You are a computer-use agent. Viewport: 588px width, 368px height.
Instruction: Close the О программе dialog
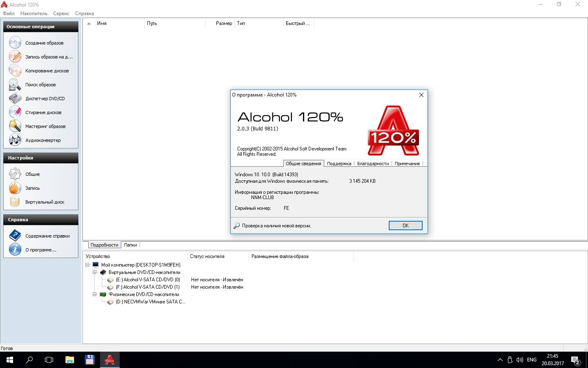421,95
